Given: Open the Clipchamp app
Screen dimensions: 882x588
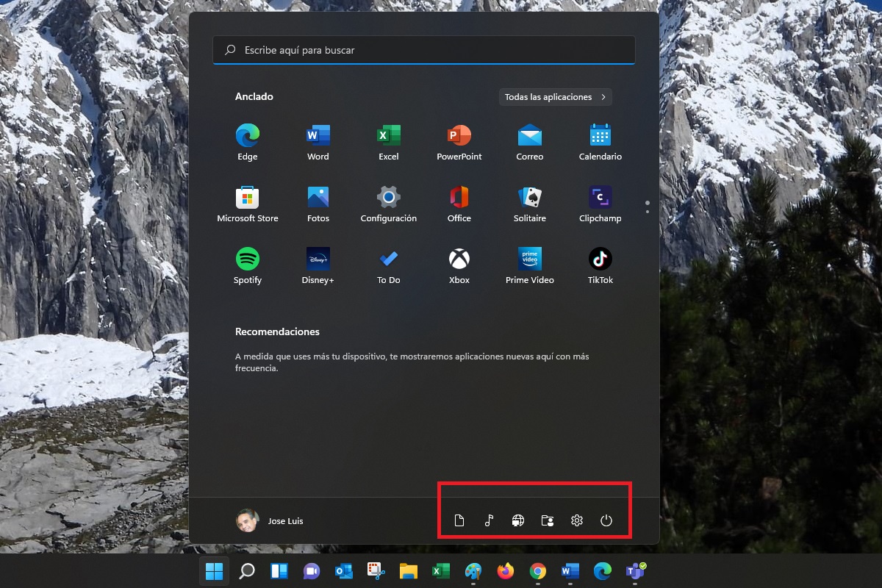Looking at the screenshot, I should pyautogui.click(x=600, y=203).
